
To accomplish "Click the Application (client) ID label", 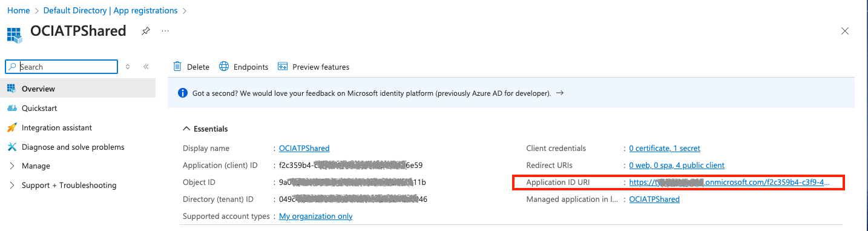I will coord(220,166).
